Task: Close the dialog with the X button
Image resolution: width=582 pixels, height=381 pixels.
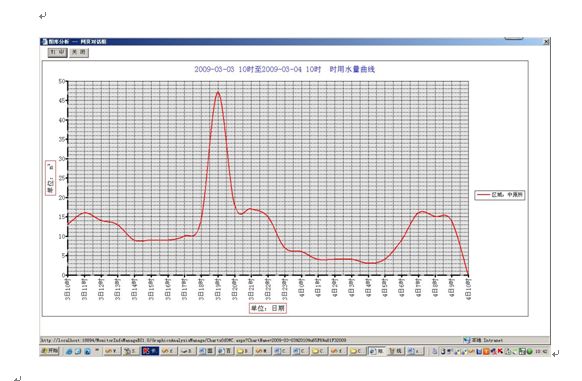Action: (546, 42)
